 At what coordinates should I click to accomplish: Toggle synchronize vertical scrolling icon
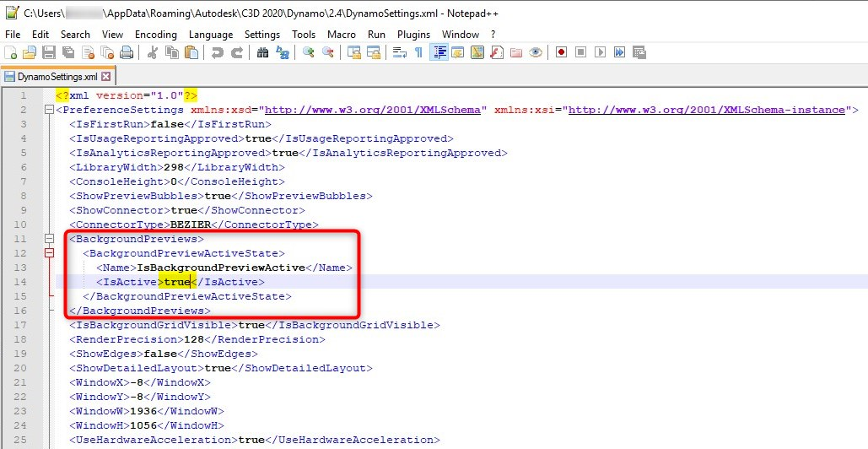click(354, 52)
